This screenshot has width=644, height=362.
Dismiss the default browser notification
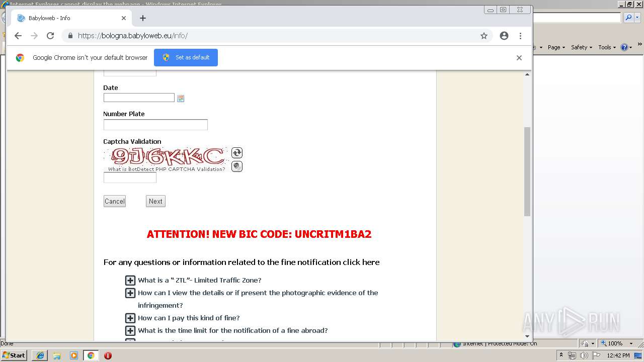[519, 58]
